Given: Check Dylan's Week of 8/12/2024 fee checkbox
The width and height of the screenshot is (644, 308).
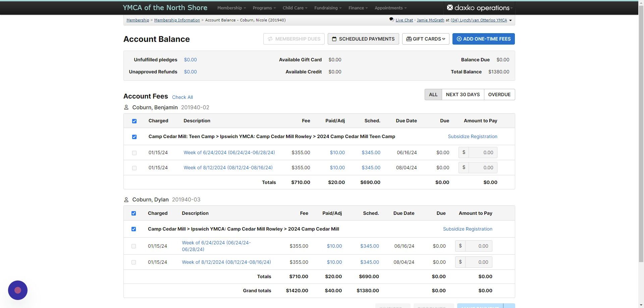Looking at the screenshot, I should 133,262.
